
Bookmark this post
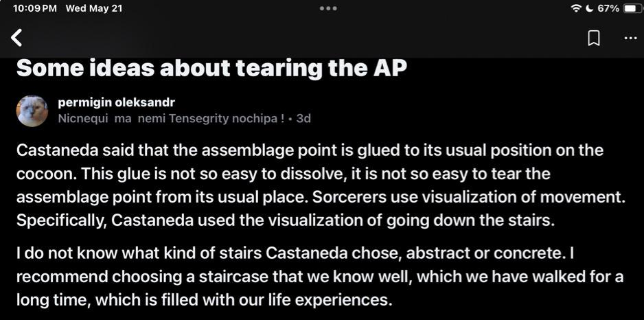594,38
